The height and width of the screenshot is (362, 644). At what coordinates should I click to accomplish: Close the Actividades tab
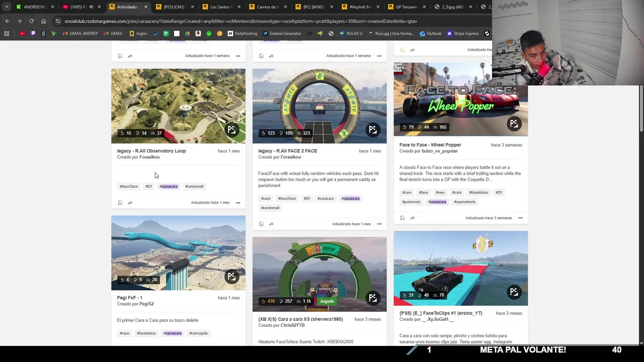pos(146,7)
